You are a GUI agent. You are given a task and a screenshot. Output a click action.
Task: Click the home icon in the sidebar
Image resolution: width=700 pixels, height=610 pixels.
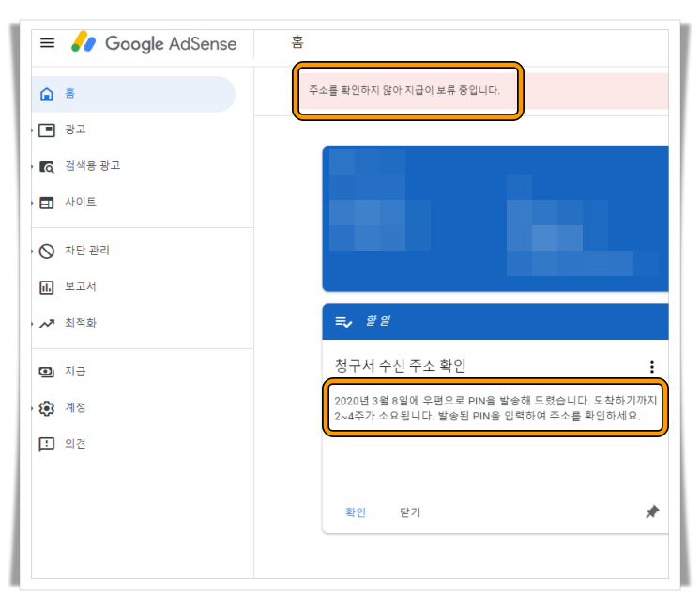pos(46,94)
